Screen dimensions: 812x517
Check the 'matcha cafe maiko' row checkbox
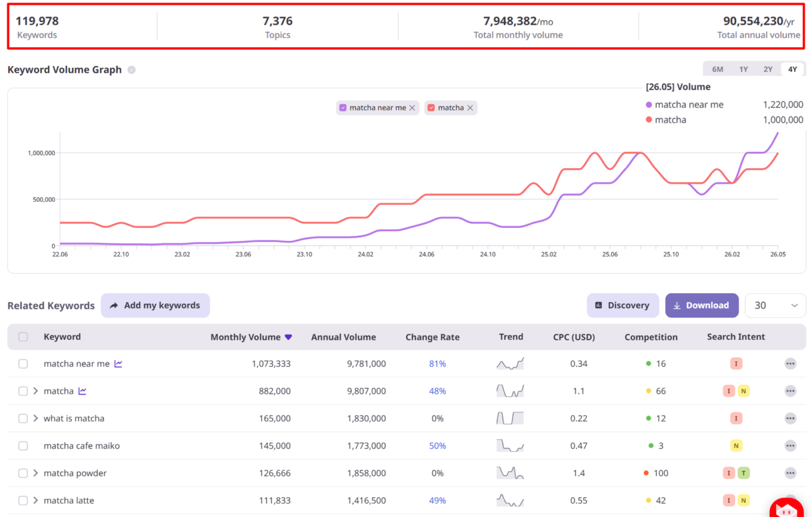[23, 446]
